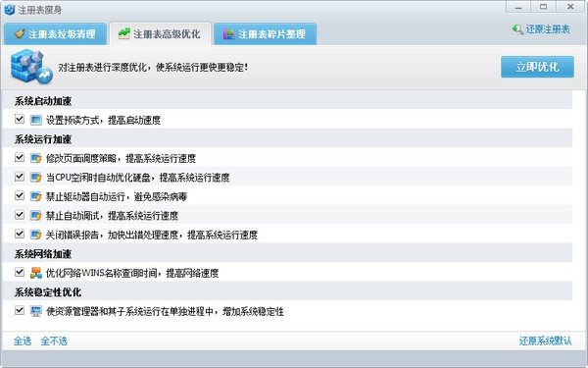Click text 对注册表进行深度优化，使系统运行更快更稳定!

pos(153,67)
